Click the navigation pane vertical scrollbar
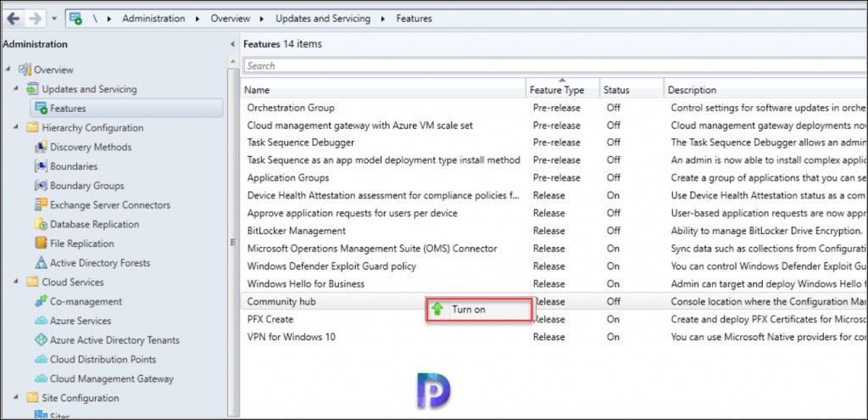Viewport: 868px width, 420px height. [x=233, y=241]
